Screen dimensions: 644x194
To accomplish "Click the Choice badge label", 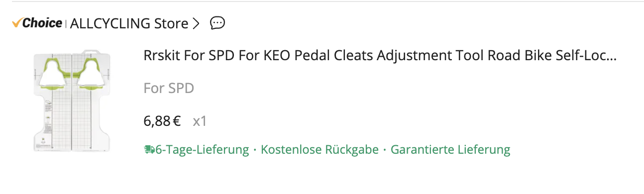I will click(37, 23).
